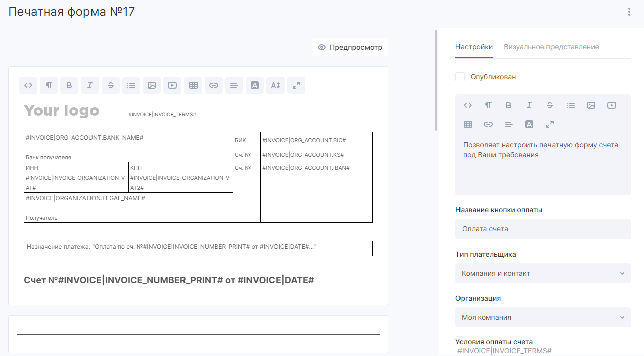Screen dimensions: 644x356
Task: Toggle HTML code view in main editor
Action: click(28, 85)
